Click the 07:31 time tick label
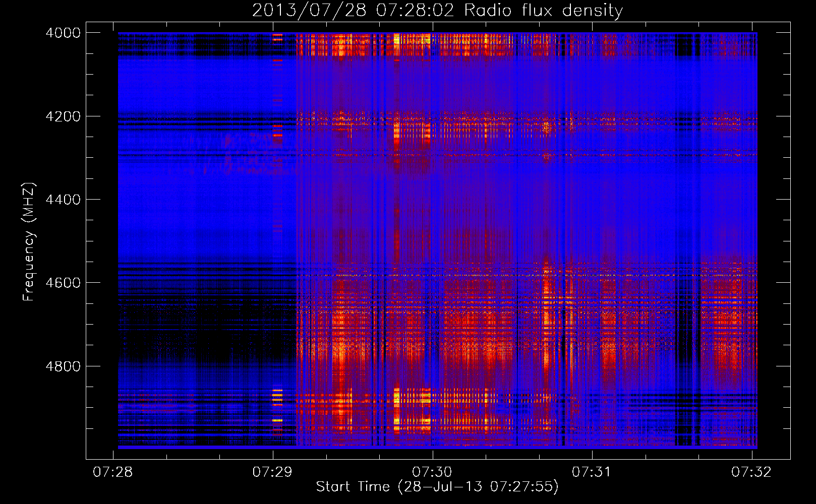The width and height of the screenshot is (816, 504). [592, 472]
